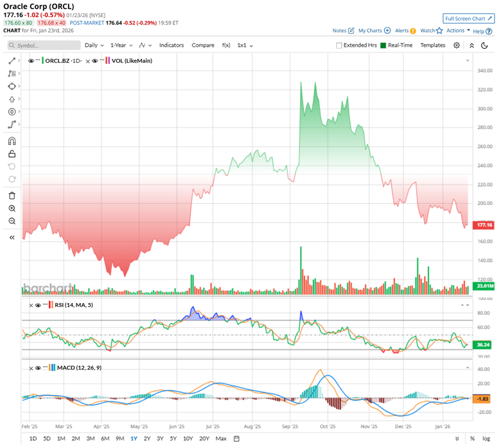Viewport: 503px width, 448px height.
Task: Collapse the left drawing toolbar
Action: coord(12,238)
